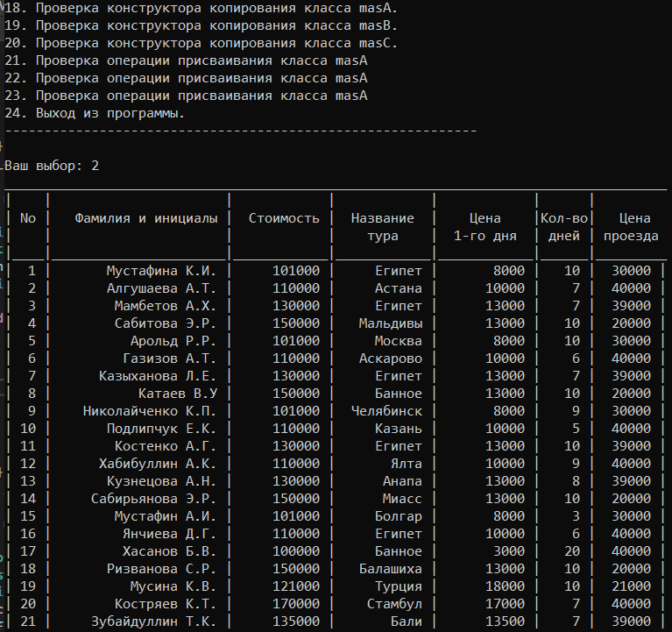Click '24. Выход из программы.' line
The image size is (672, 632).
click(x=95, y=114)
